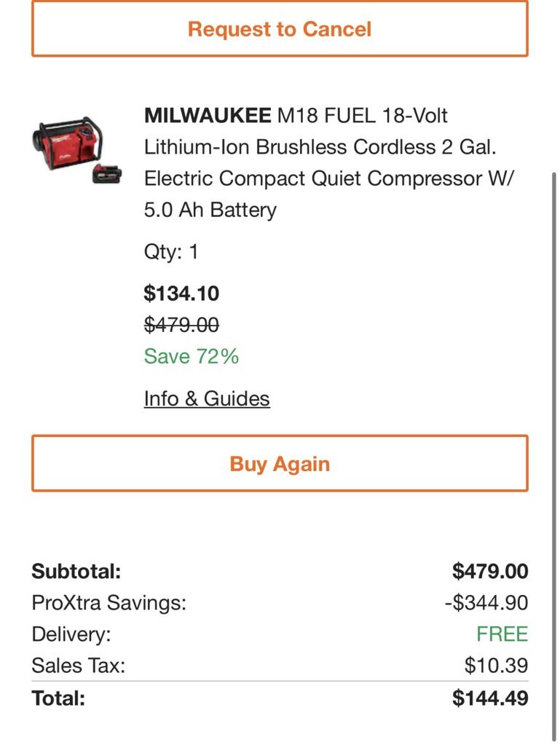Click the Request to Cancel button

280,29
